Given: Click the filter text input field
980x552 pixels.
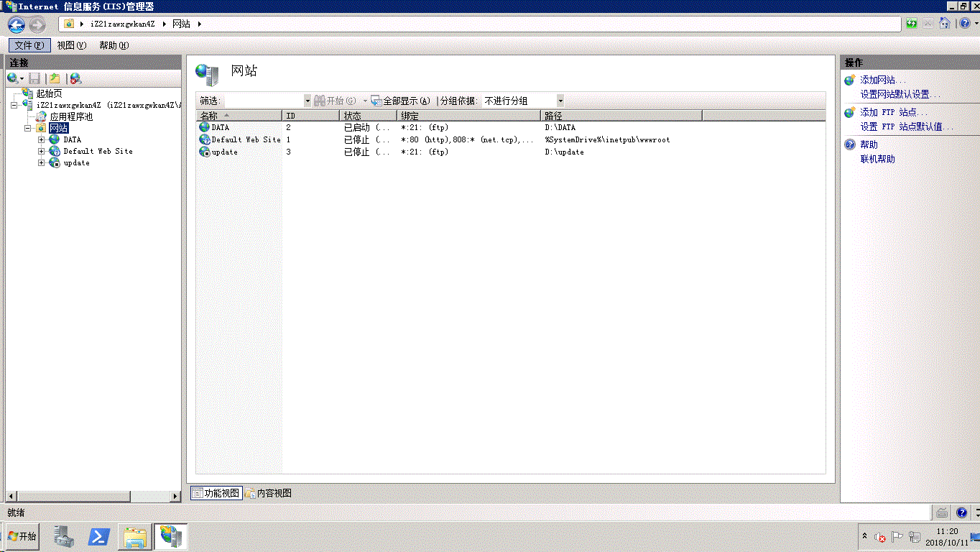Looking at the screenshot, I should click(x=263, y=101).
